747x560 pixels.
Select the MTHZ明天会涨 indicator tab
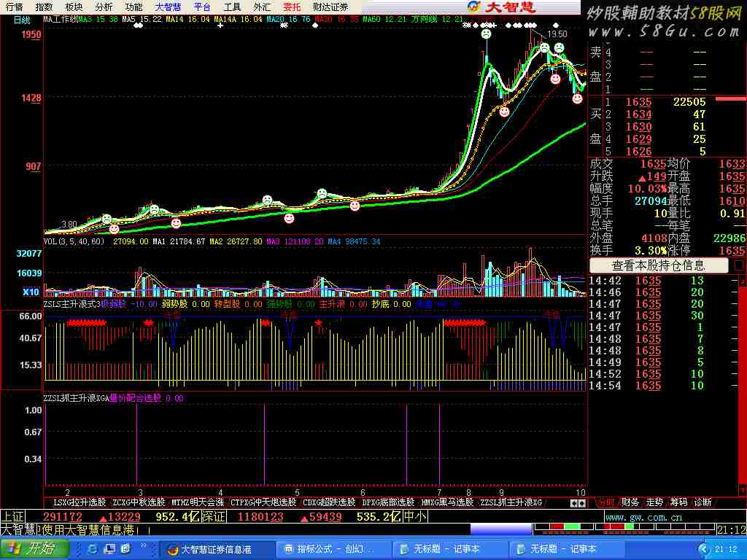pos(198,502)
